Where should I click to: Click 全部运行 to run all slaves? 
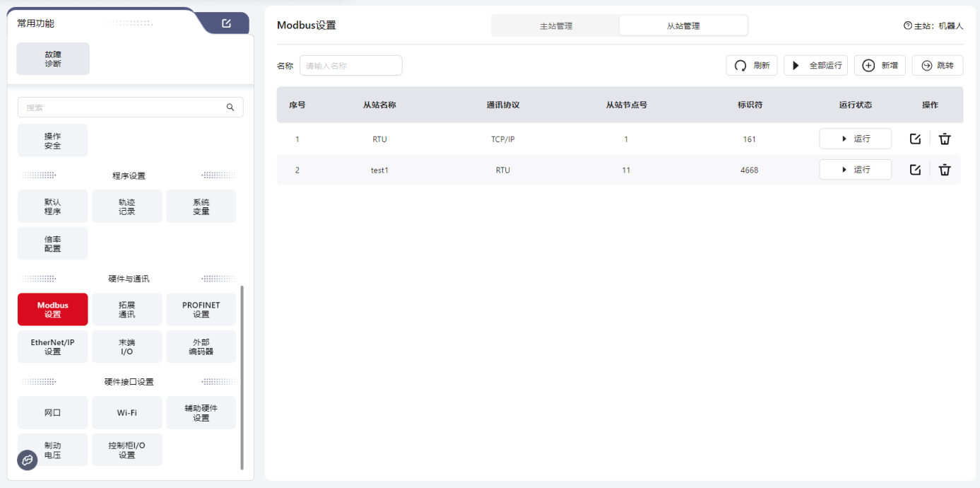[x=815, y=66]
